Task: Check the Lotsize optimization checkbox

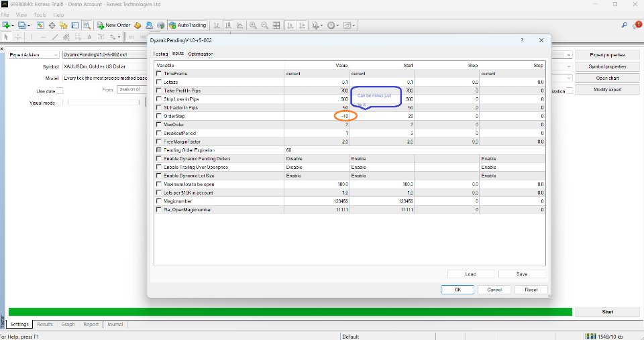Action: [x=159, y=82]
